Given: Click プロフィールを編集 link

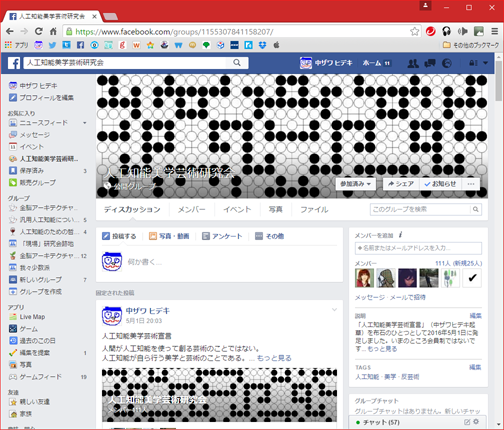Looking at the screenshot, I should click(x=46, y=98).
